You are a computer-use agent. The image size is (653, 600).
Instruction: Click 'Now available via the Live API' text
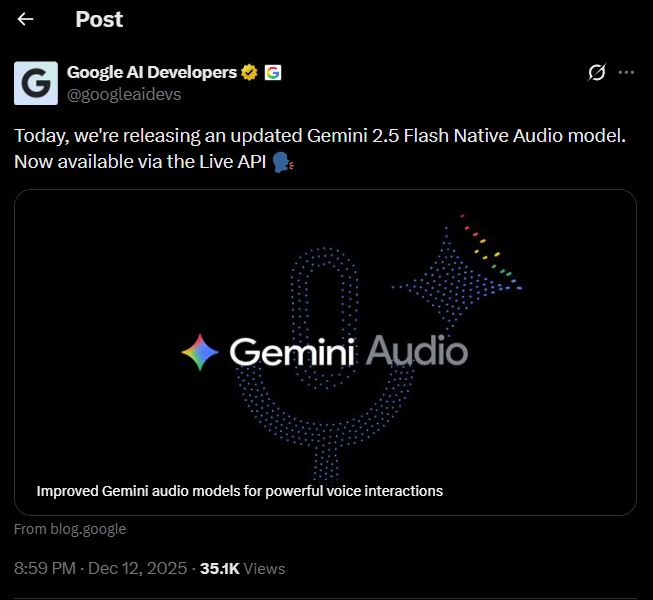140,162
